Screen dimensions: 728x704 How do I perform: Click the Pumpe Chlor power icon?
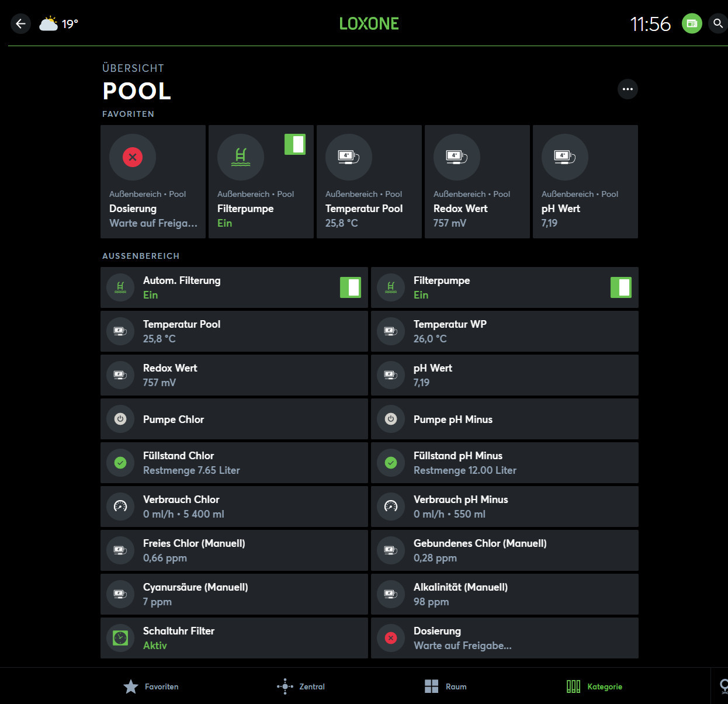click(120, 419)
